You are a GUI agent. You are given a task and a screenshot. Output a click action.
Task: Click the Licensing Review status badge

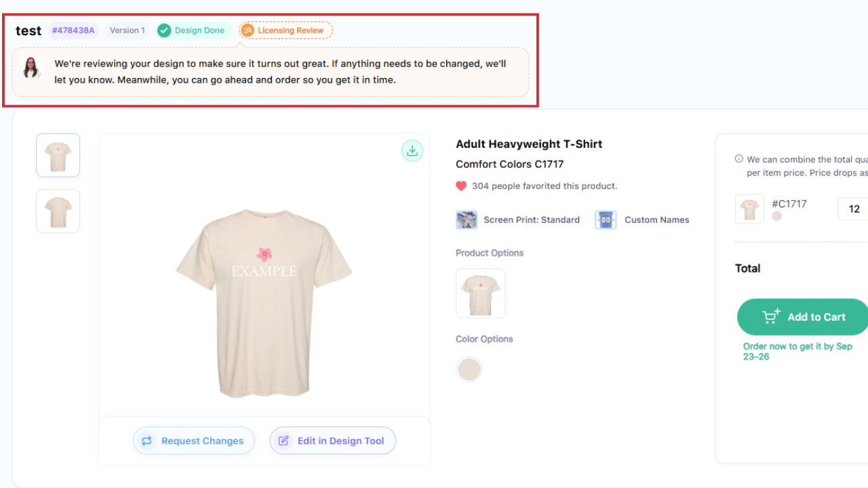click(x=285, y=30)
